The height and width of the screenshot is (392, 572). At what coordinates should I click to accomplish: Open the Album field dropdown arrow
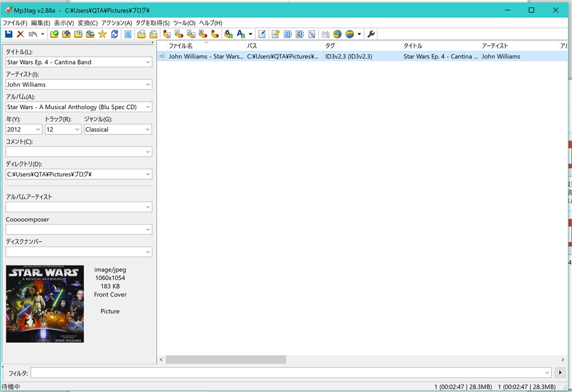point(147,107)
